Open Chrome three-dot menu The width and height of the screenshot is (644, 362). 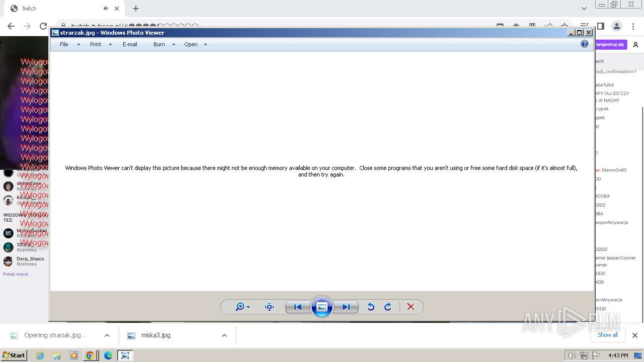coord(633,26)
